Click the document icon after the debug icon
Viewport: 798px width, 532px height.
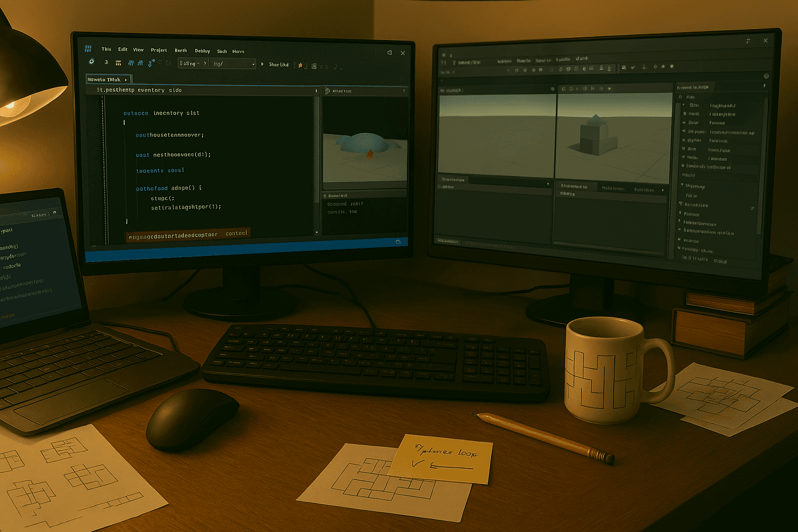314,66
